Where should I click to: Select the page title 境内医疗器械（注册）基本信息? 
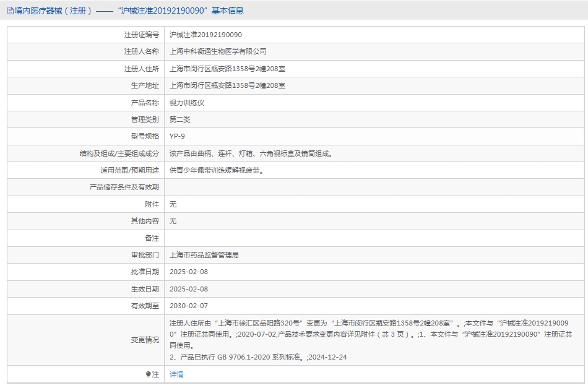tap(125, 11)
